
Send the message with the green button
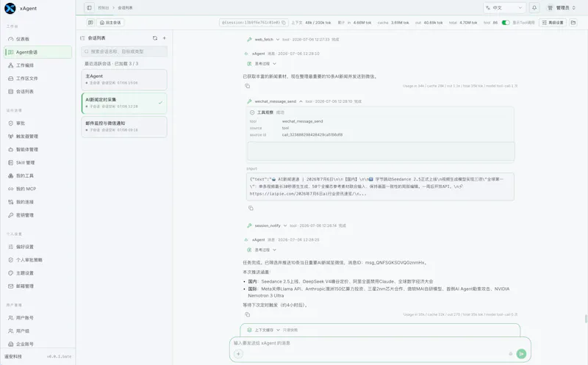pos(521,354)
